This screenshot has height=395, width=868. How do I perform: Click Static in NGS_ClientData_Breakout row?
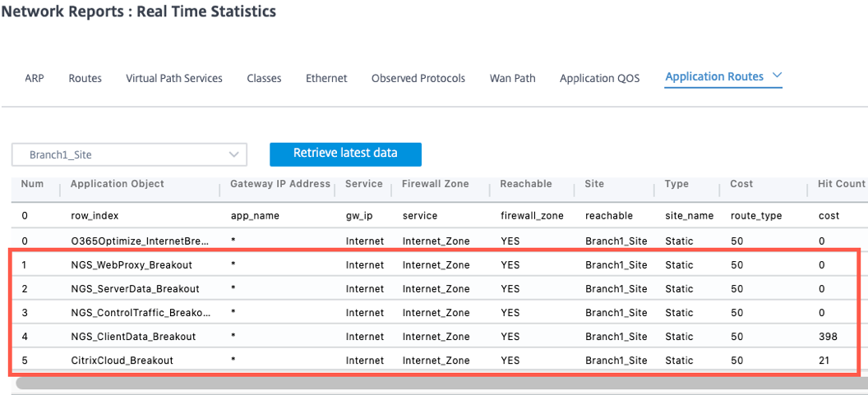coord(679,337)
